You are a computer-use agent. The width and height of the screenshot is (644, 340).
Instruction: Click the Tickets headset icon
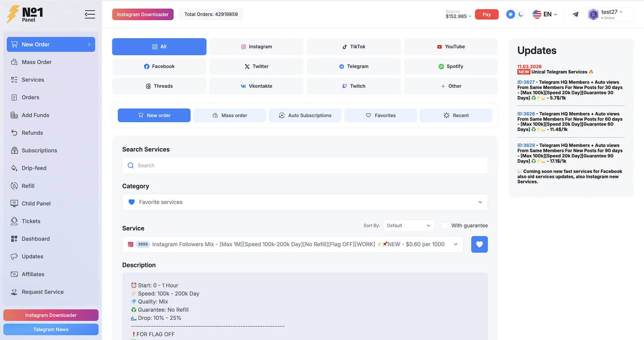pyautogui.click(x=14, y=221)
